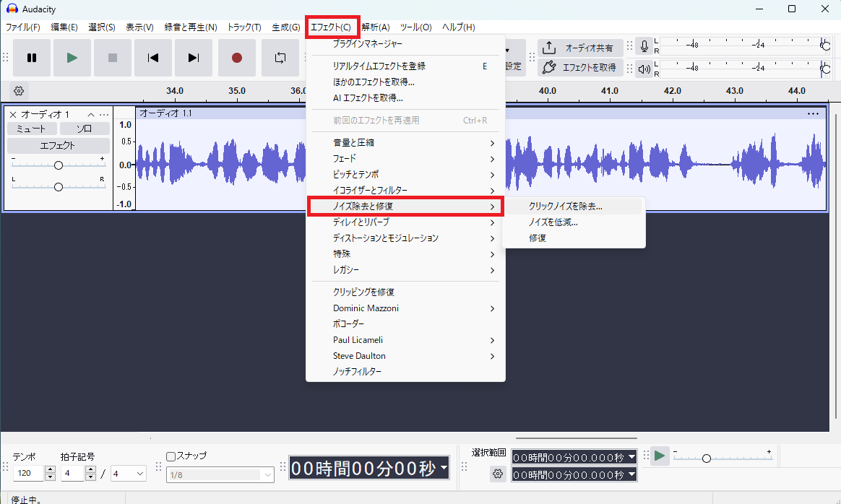The height and width of the screenshot is (504, 841).
Task: Open selection toolbar gear settings
Action: coord(498,474)
